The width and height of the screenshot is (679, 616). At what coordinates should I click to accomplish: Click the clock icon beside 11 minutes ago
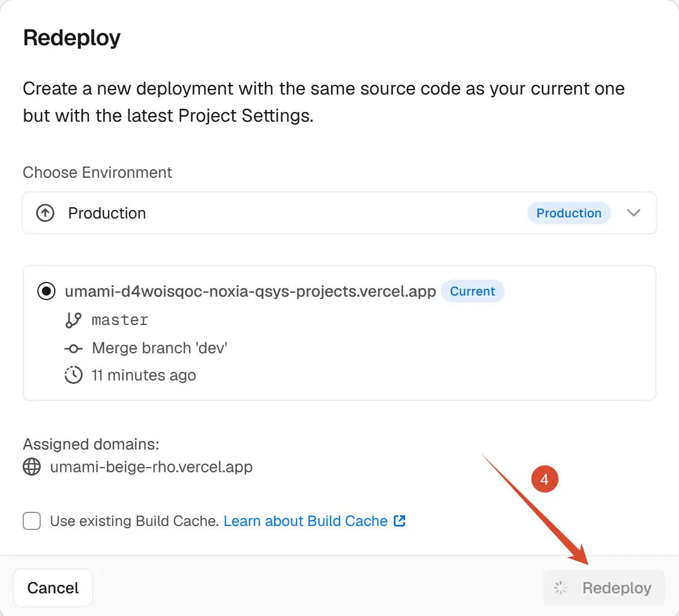click(74, 375)
